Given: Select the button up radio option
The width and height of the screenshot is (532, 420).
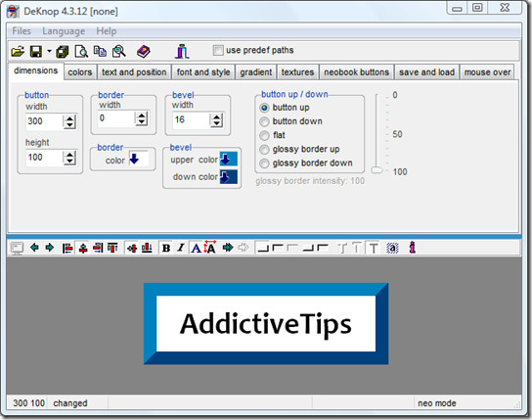Looking at the screenshot, I should [264, 108].
